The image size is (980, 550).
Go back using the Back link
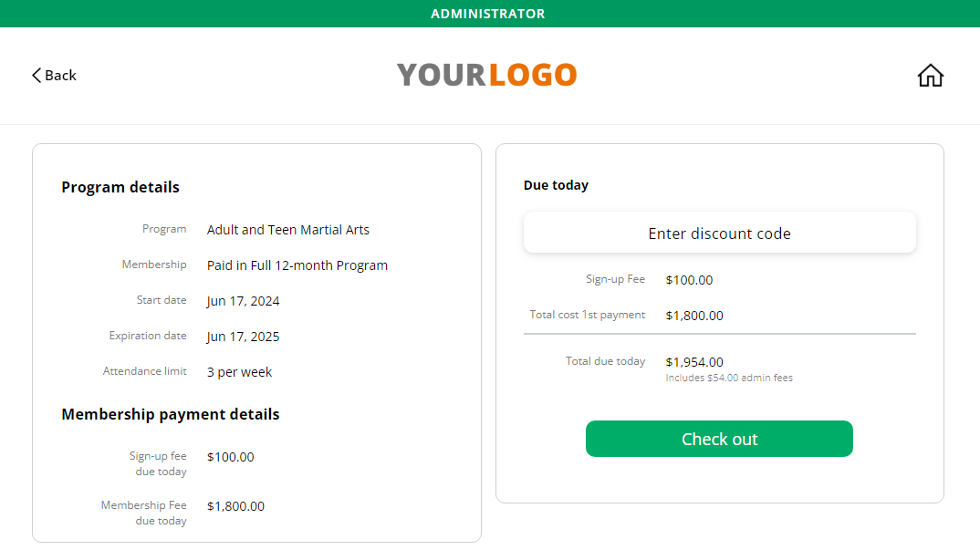coord(54,75)
